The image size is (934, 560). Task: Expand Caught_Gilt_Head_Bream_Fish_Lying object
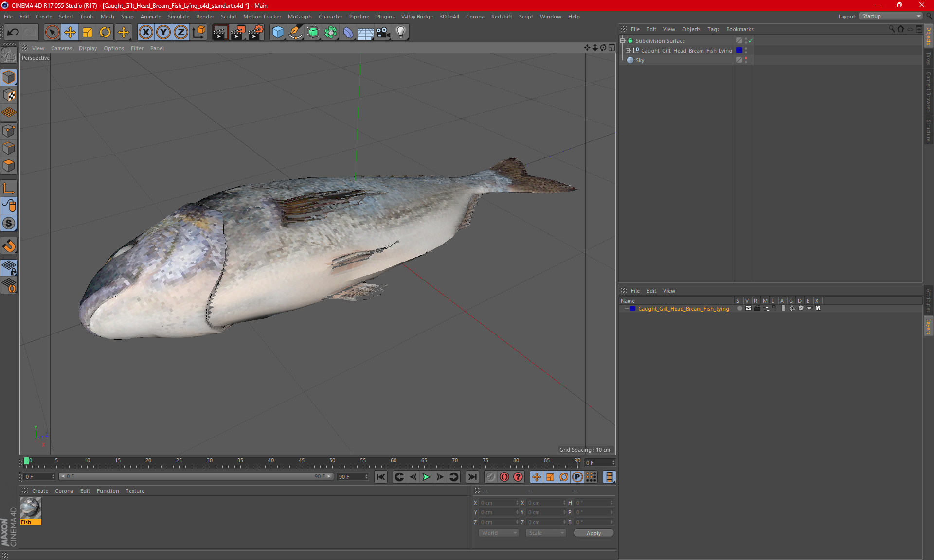point(628,51)
